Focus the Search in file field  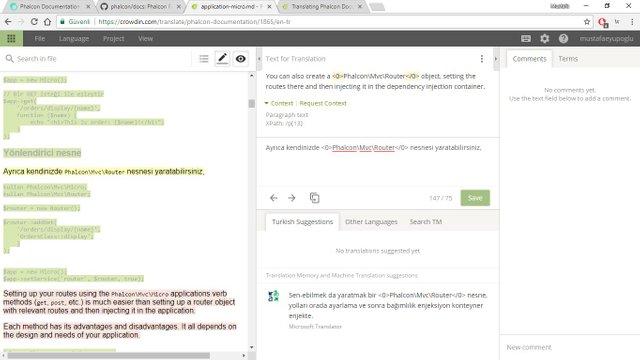point(102,59)
